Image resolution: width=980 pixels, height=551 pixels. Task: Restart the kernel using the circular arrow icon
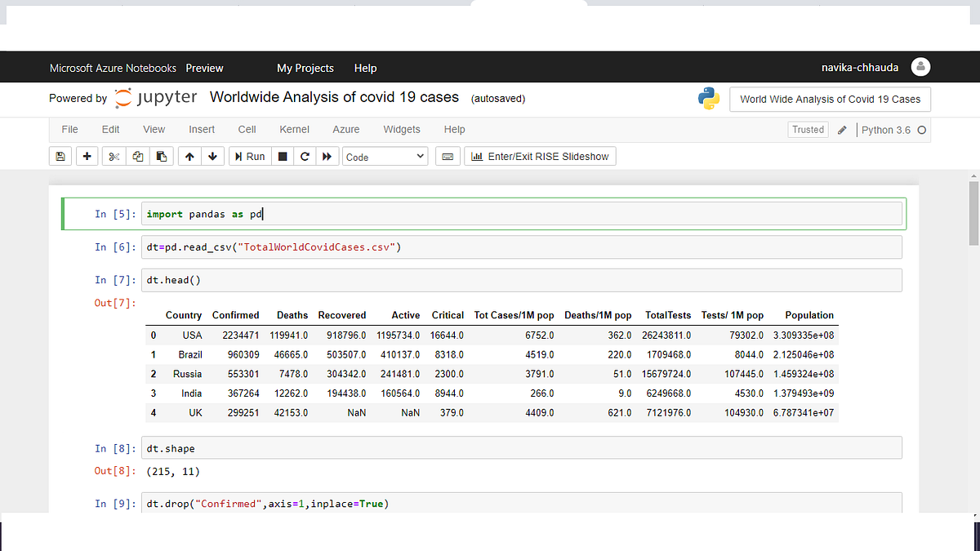pos(305,155)
